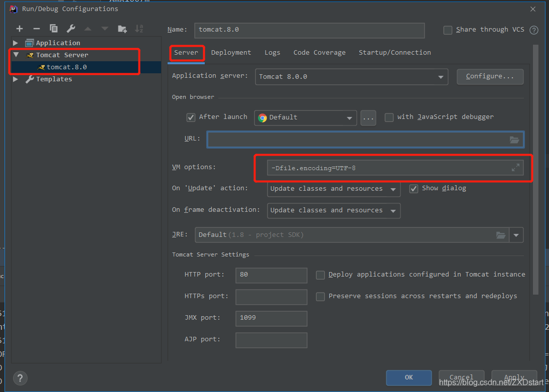The height and width of the screenshot is (392, 549).
Task: Check Deploy applications configured in Tomcat instance
Action: (320, 275)
